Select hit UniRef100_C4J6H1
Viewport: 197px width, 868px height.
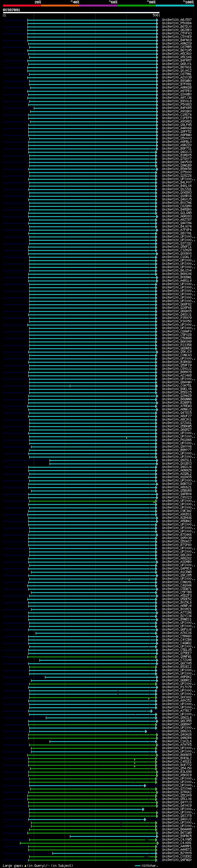(176, 843)
